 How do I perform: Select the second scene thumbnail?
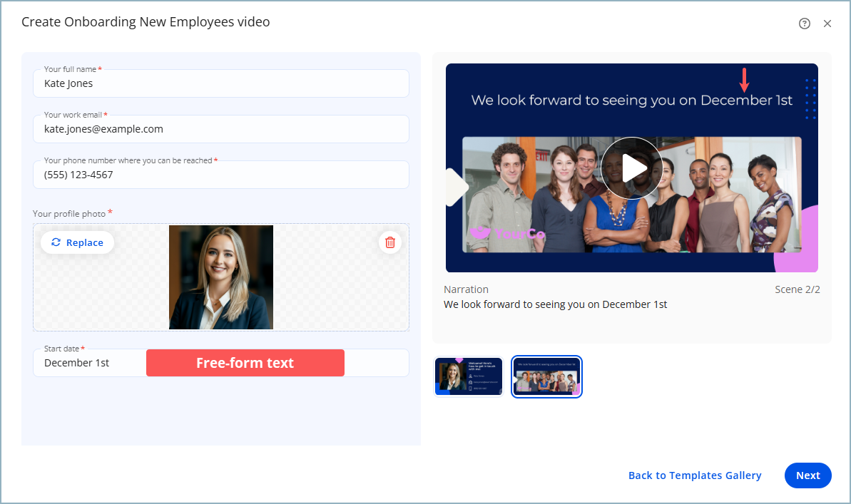coord(547,376)
